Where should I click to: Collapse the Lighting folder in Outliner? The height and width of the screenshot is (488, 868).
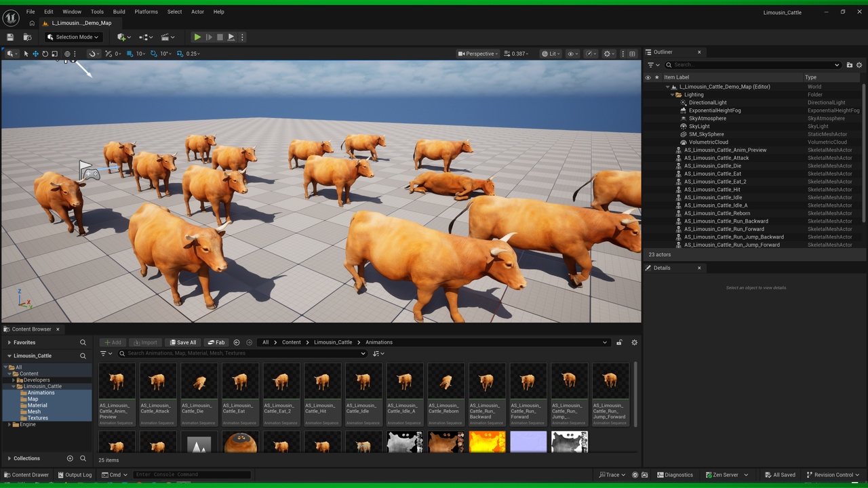pos(672,95)
